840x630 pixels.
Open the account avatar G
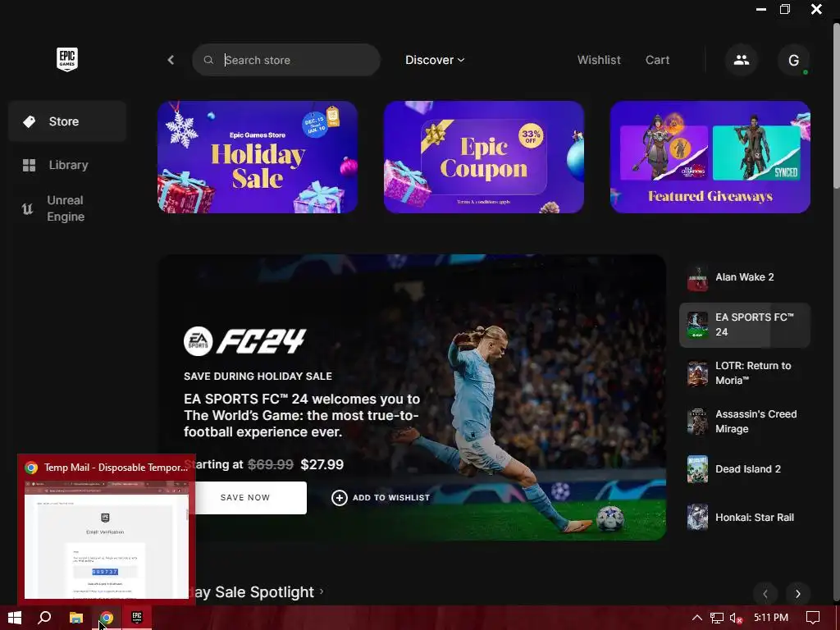pos(793,60)
